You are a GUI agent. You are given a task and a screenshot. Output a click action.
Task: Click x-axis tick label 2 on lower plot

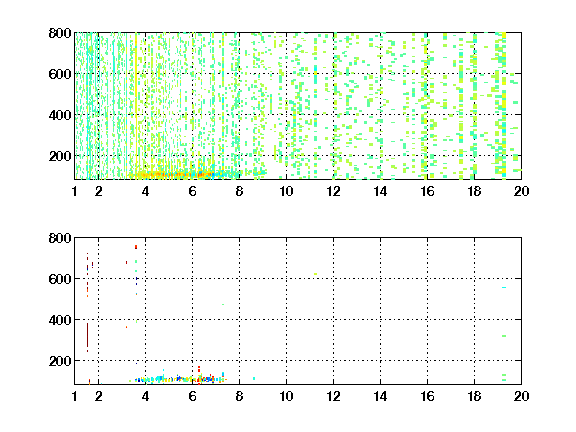98,396
